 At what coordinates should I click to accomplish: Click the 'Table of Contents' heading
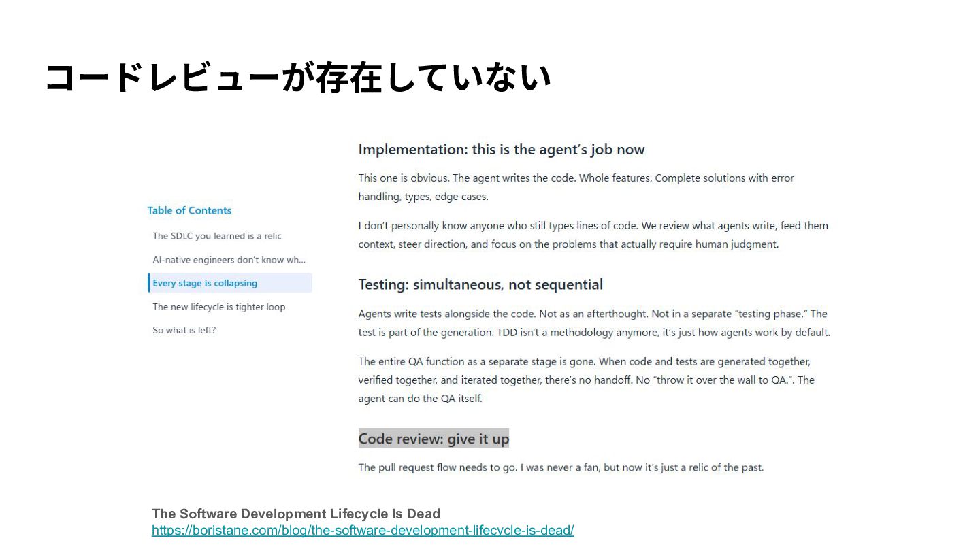[x=189, y=210]
